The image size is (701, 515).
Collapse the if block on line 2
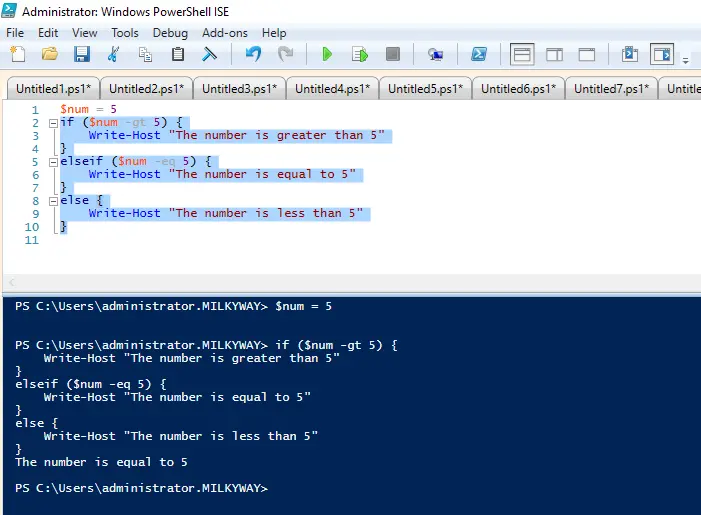pos(53,123)
